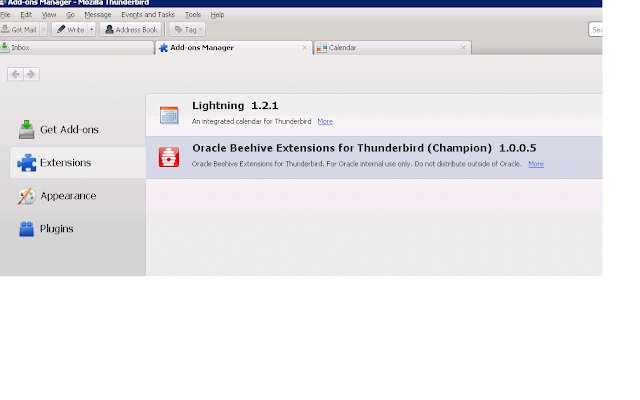Click the Inbox tab download icon
Viewport: 640px width, 400px height.
[4, 47]
